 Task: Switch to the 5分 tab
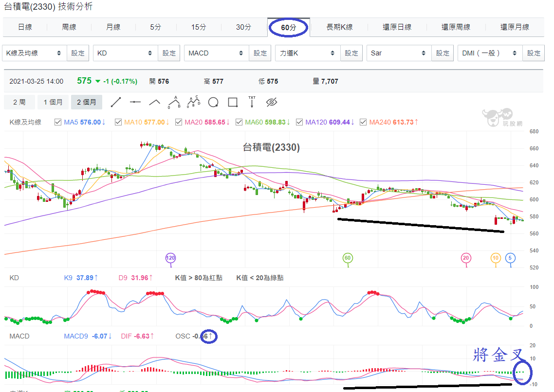click(155, 27)
